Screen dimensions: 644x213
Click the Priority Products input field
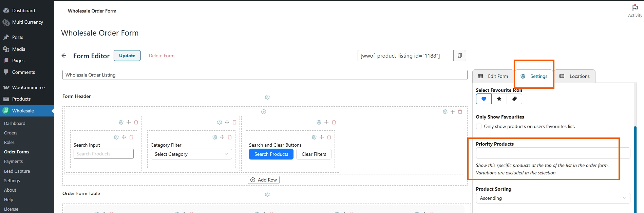click(x=553, y=153)
